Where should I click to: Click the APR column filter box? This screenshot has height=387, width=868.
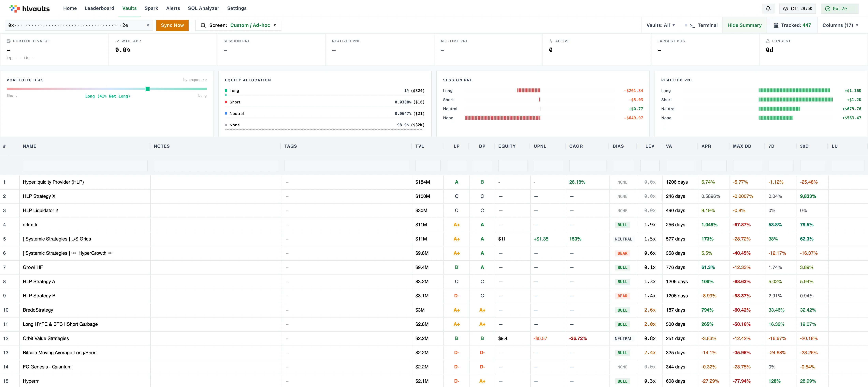click(714, 166)
